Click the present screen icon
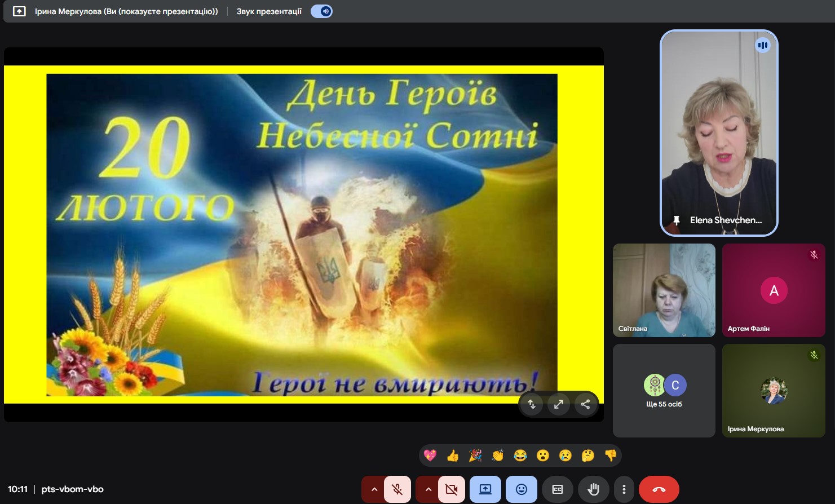 (x=485, y=489)
